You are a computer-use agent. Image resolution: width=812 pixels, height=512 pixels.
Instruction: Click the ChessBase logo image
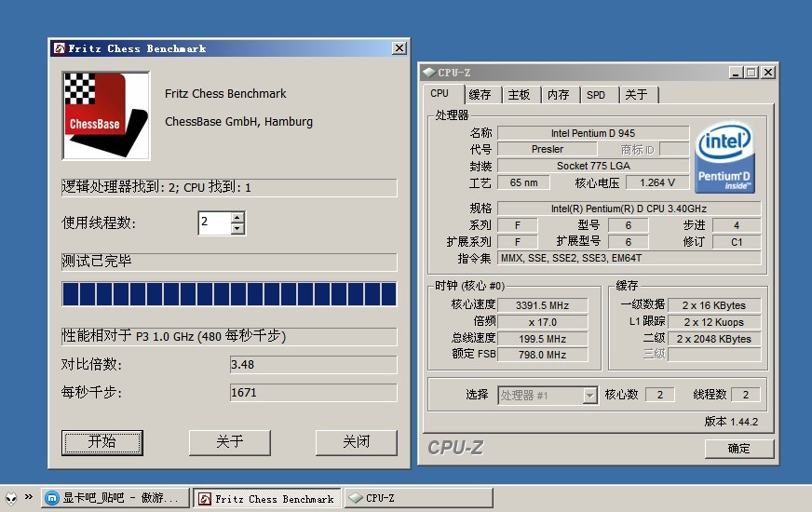[x=105, y=115]
